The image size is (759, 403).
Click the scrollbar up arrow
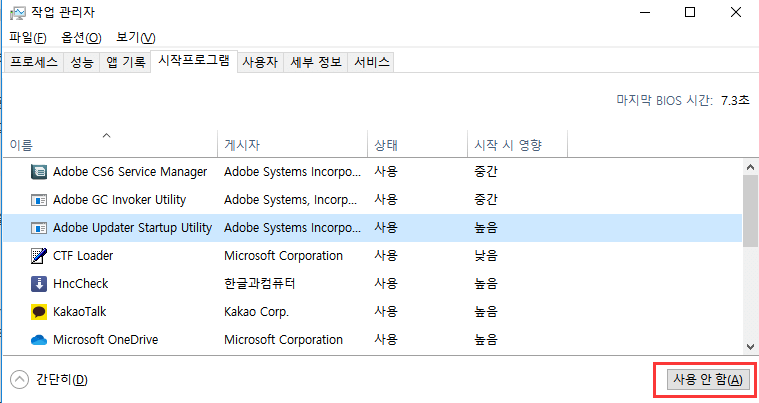click(751, 167)
